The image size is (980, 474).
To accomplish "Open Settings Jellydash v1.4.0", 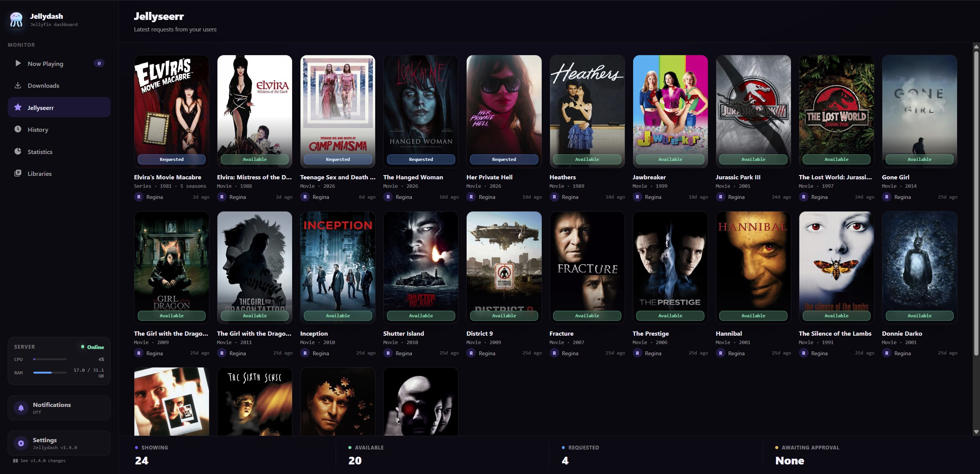I will click(x=59, y=443).
